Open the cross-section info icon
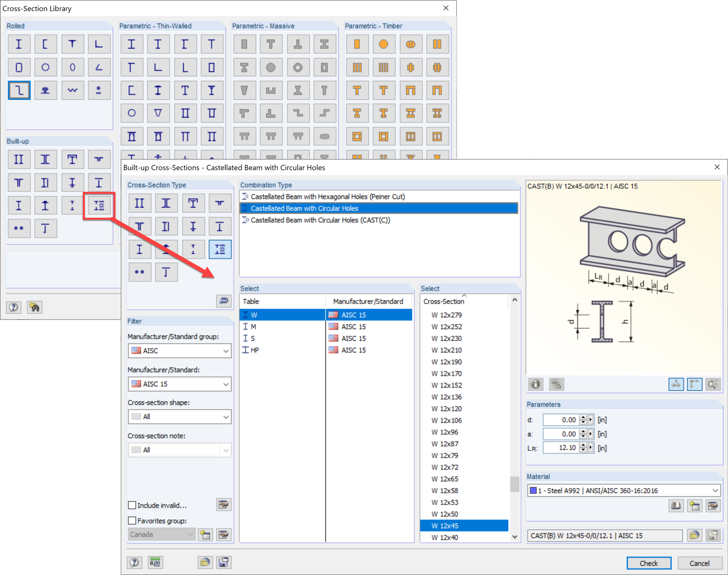Viewport: 728px width, 575px height. (535, 384)
